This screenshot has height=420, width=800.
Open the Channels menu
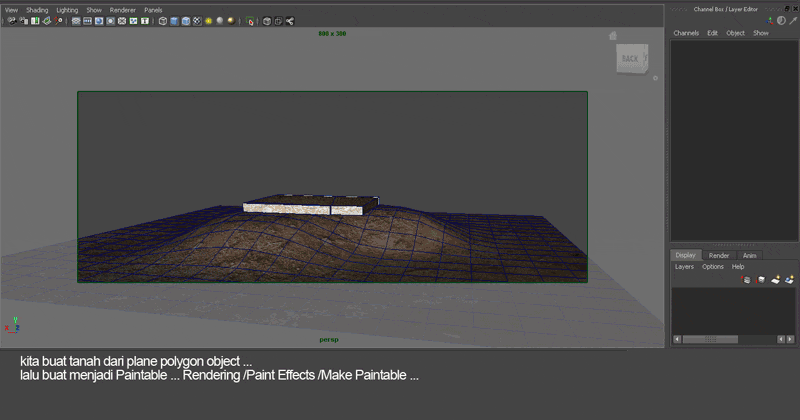686,33
